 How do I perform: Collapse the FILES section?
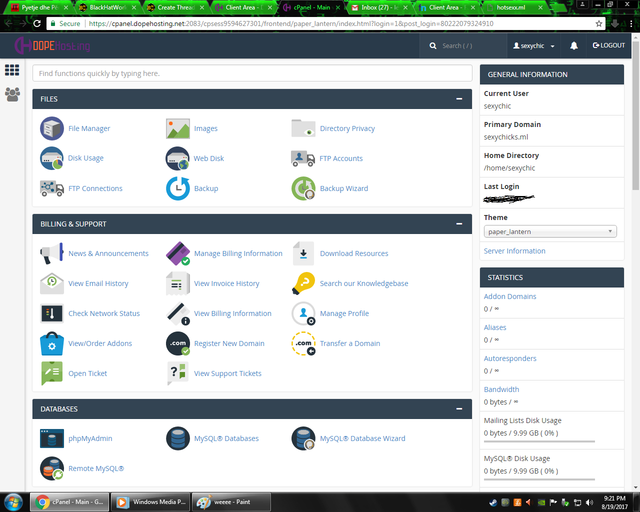(459, 99)
